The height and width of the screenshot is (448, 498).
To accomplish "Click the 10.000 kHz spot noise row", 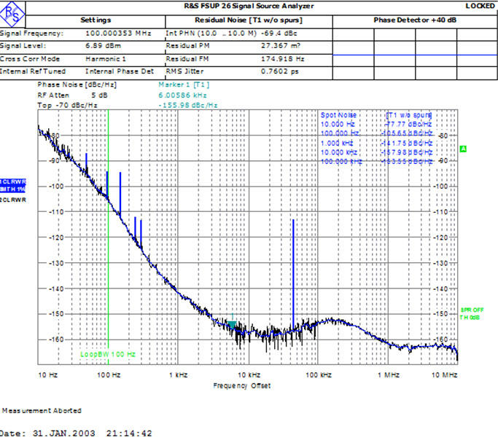I will (x=376, y=152).
